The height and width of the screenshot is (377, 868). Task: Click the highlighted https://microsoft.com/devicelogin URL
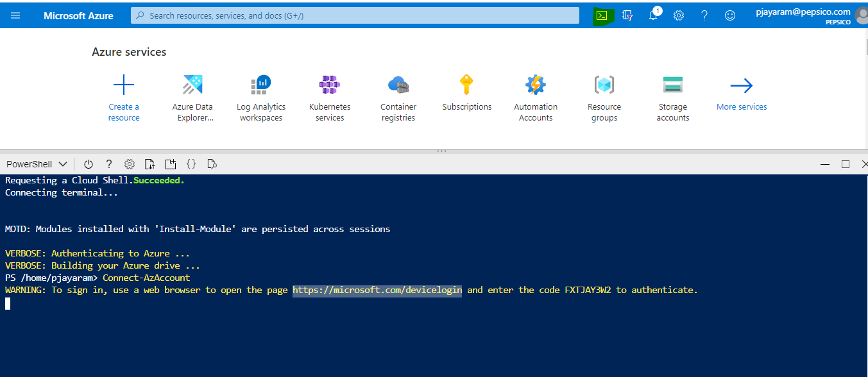377,290
